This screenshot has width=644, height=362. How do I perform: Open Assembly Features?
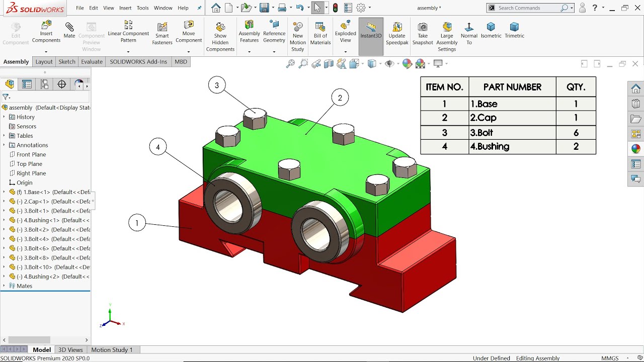[x=249, y=31]
